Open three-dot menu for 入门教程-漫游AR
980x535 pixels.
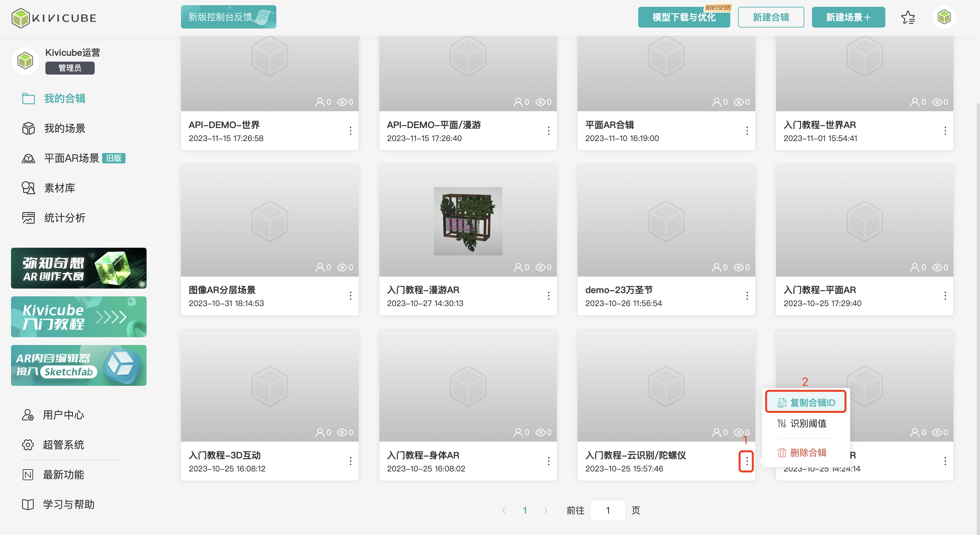pos(548,296)
